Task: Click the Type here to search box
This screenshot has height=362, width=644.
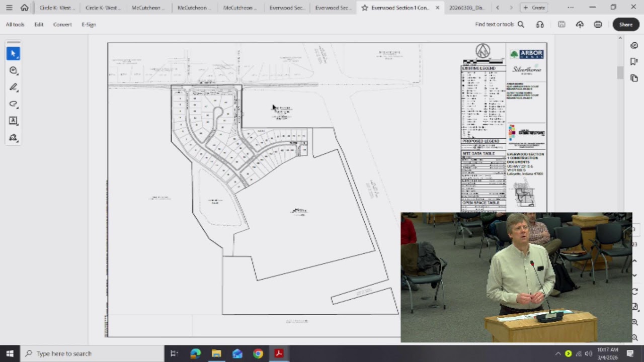Action: point(92,353)
